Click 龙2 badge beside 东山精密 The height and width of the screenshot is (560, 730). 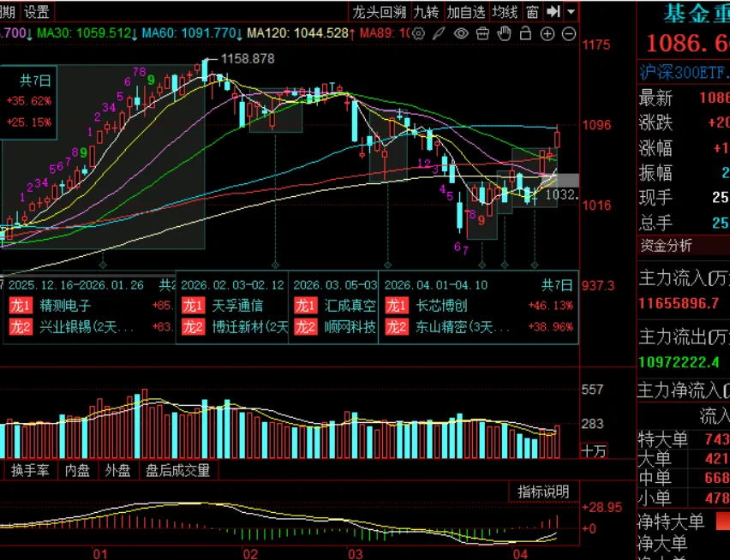396,327
